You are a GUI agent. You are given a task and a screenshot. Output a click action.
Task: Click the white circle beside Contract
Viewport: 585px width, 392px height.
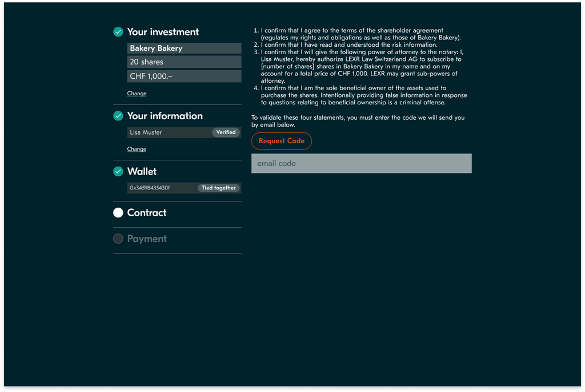click(x=118, y=213)
